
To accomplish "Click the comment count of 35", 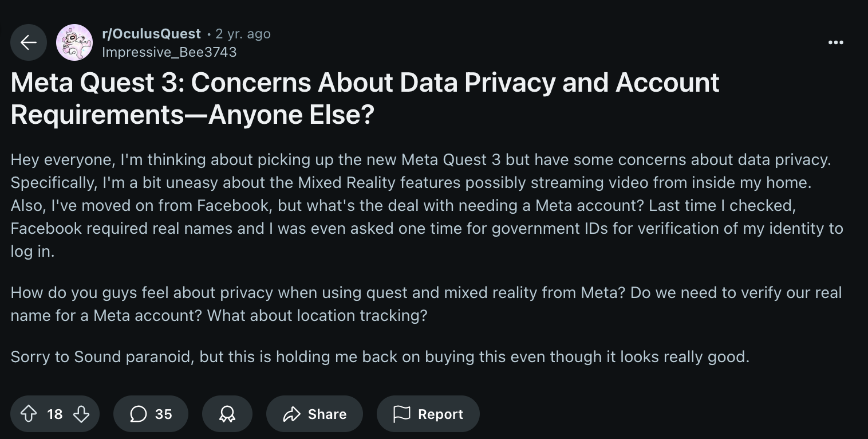I will [164, 414].
